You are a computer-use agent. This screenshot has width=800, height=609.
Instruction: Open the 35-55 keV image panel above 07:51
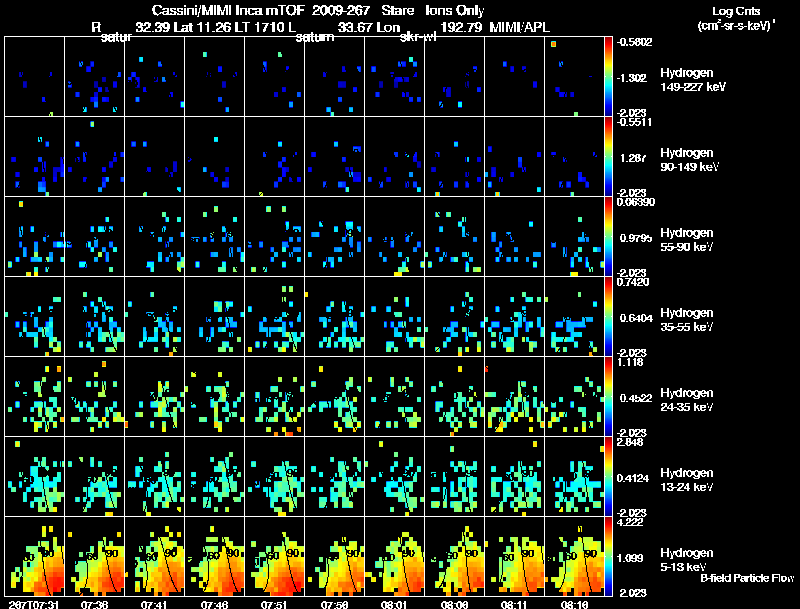(274, 317)
